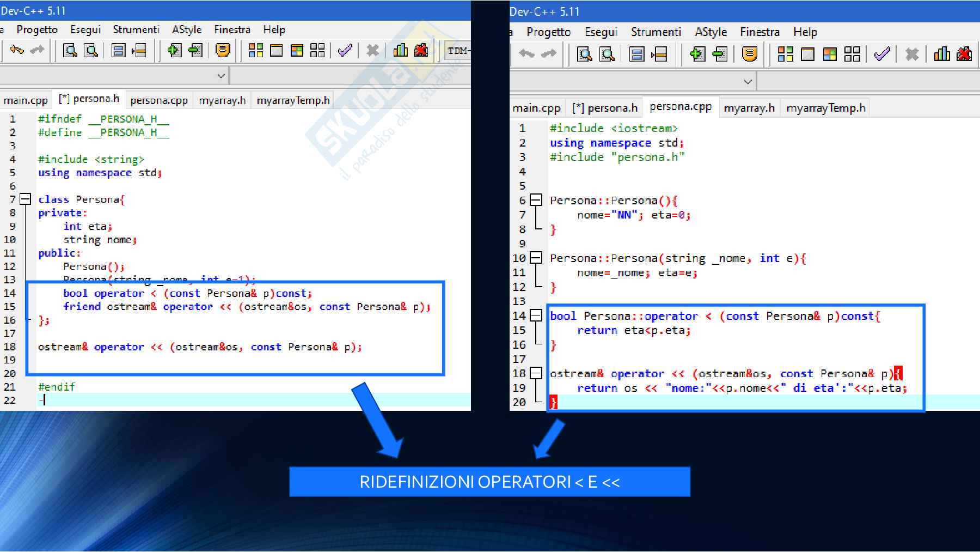Click the Run window icon in the right window

pyautogui.click(x=807, y=54)
